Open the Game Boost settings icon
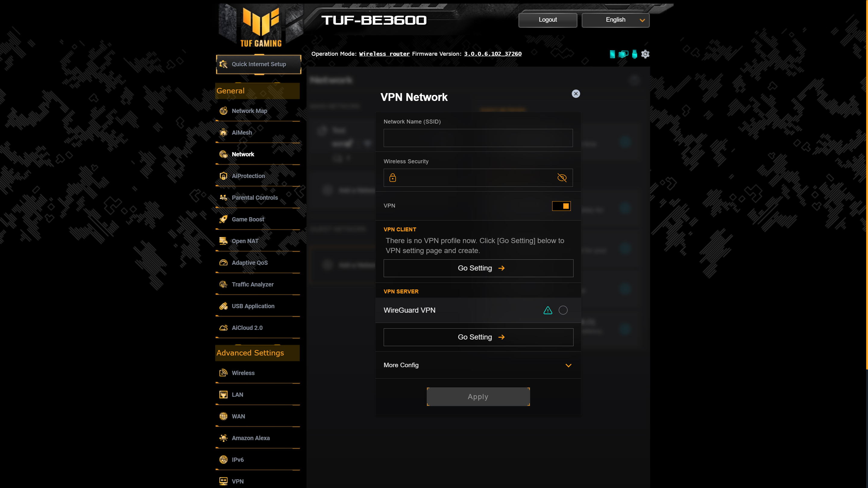868x488 pixels. click(x=224, y=219)
